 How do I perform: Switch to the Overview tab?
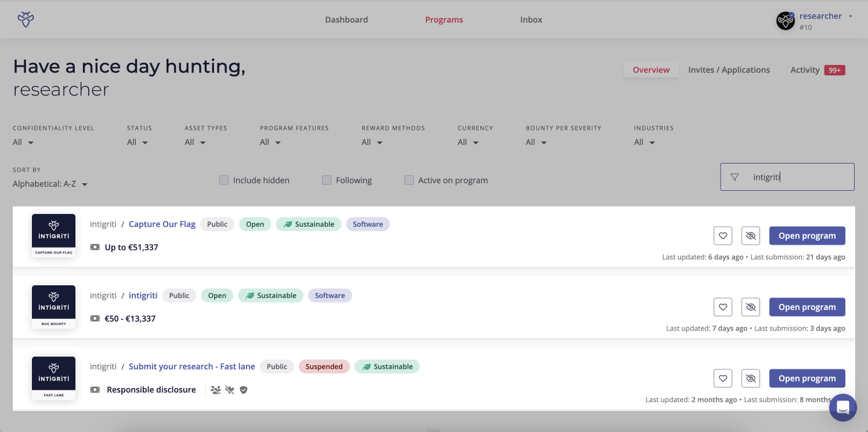pos(651,70)
